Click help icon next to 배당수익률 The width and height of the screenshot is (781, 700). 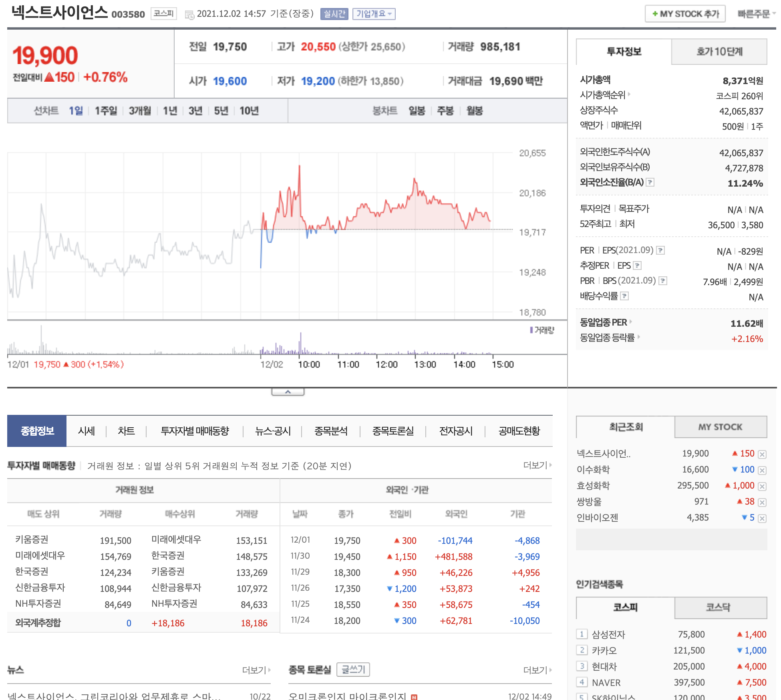tap(624, 296)
